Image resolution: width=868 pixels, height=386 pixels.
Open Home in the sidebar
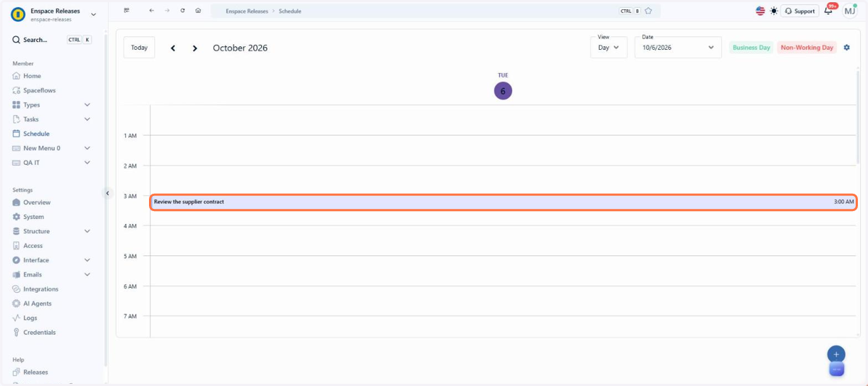tap(32, 76)
